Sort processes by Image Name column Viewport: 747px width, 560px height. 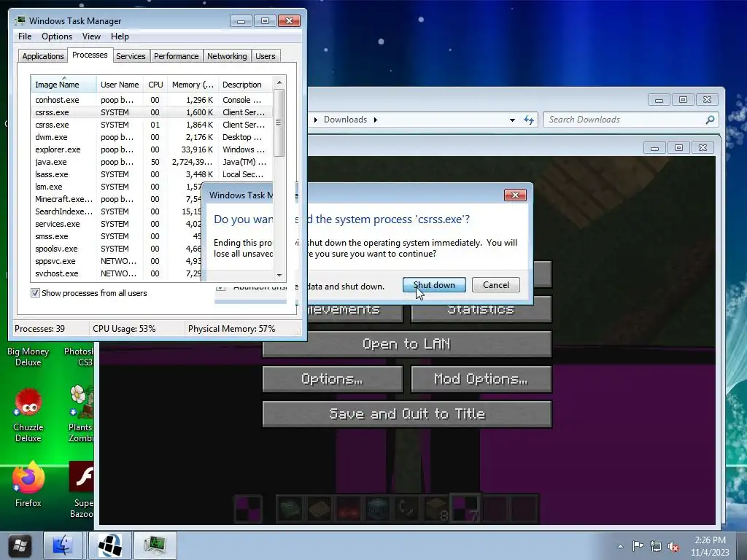[63, 85]
